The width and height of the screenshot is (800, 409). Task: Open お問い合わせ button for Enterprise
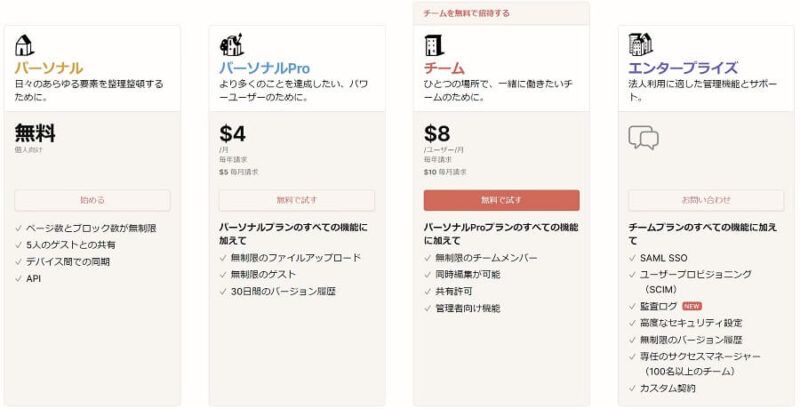[706, 200]
